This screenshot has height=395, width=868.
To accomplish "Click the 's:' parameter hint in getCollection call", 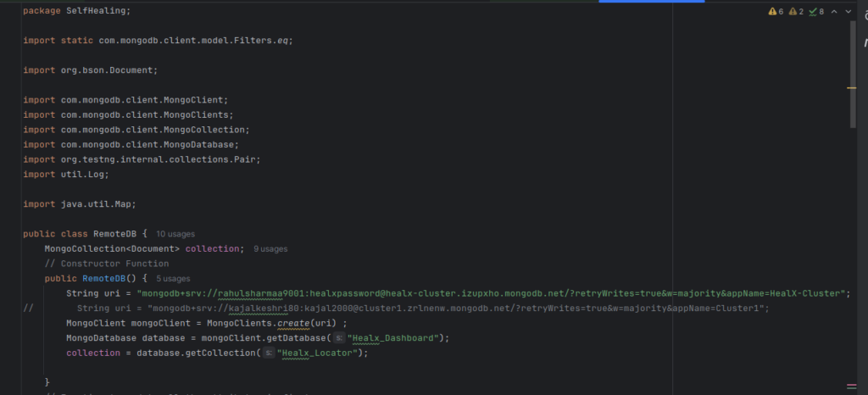I will 269,353.
